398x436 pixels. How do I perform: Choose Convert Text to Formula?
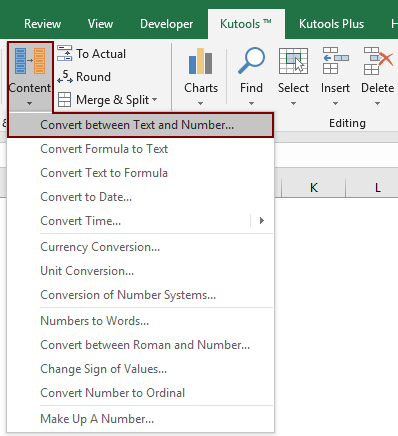pyautogui.click(x=140, y=173)
